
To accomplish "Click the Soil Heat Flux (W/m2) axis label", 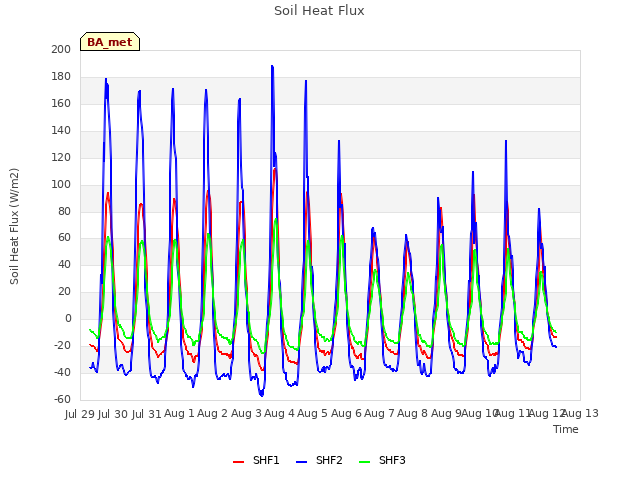I will point(14,226).
